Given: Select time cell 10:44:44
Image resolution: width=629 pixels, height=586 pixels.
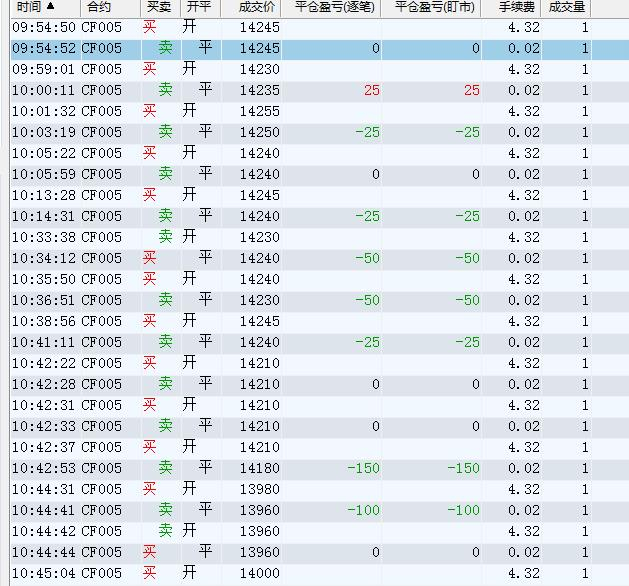Looking at the screenshot, I should [44, 552].
